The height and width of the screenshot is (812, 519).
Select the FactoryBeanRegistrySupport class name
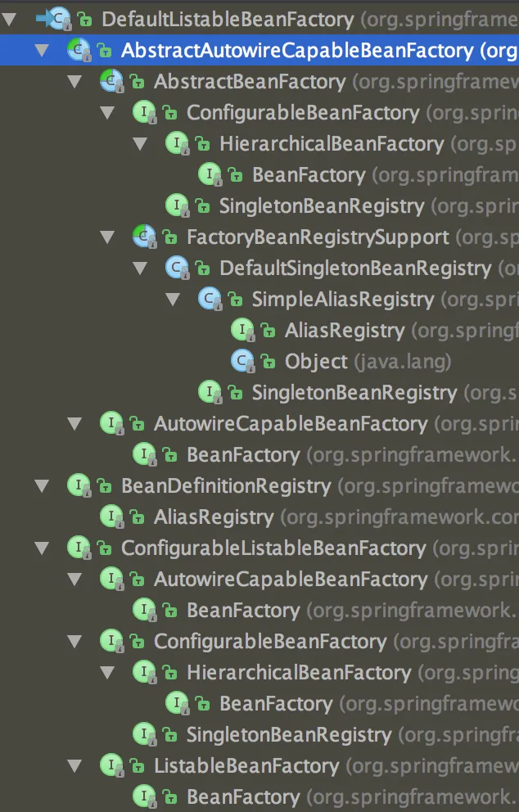(318, 237)
